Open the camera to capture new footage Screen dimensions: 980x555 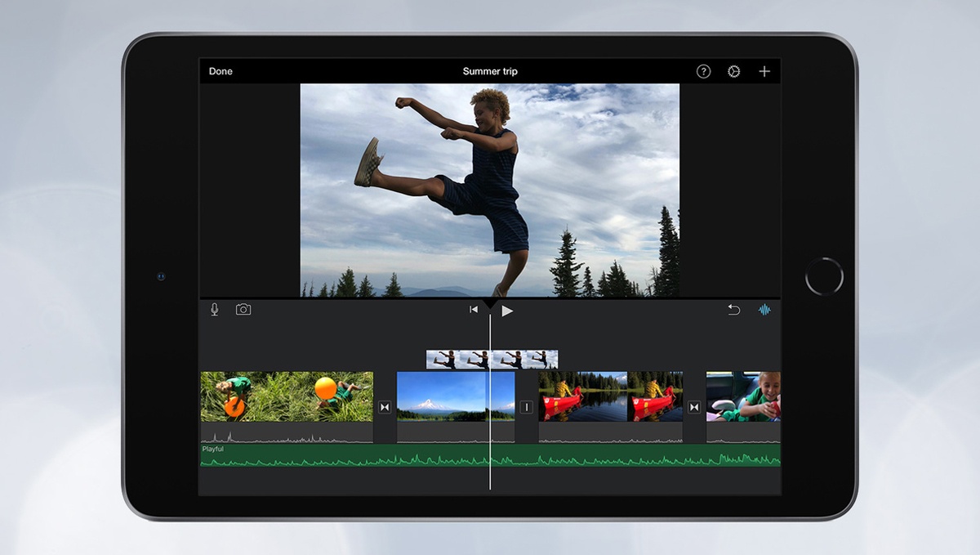click(x=242, y=309)
